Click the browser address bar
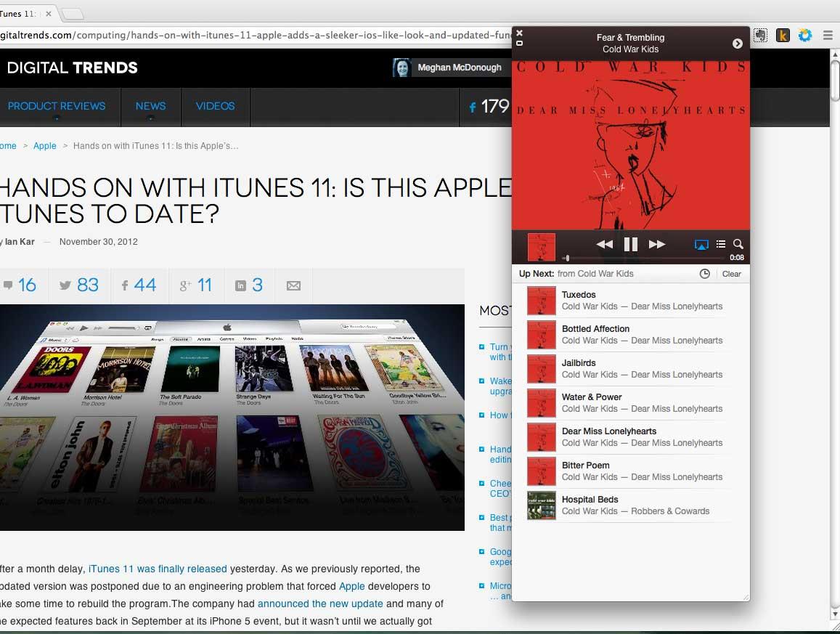This screenshot has width=840, height=634. point(256,36)
